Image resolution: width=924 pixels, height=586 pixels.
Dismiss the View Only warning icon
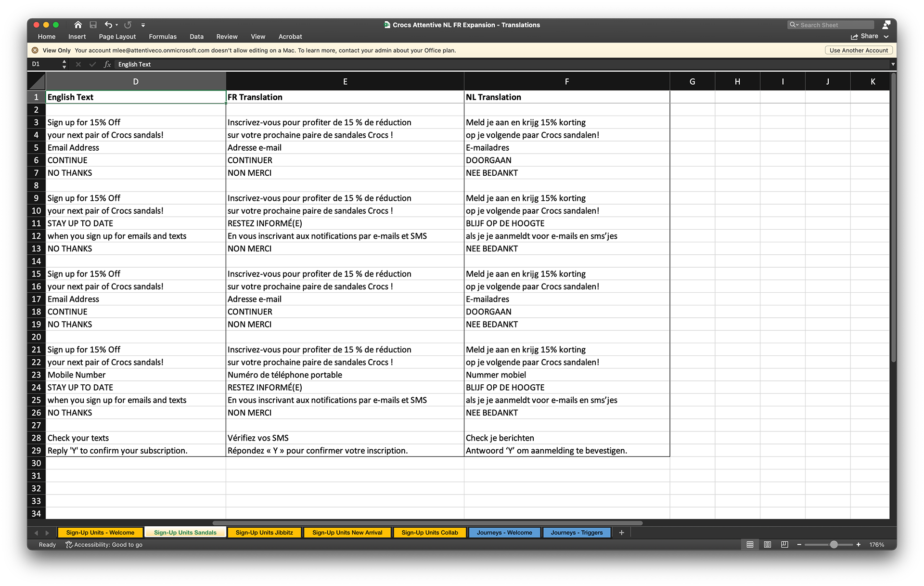[x=35, y=50]
